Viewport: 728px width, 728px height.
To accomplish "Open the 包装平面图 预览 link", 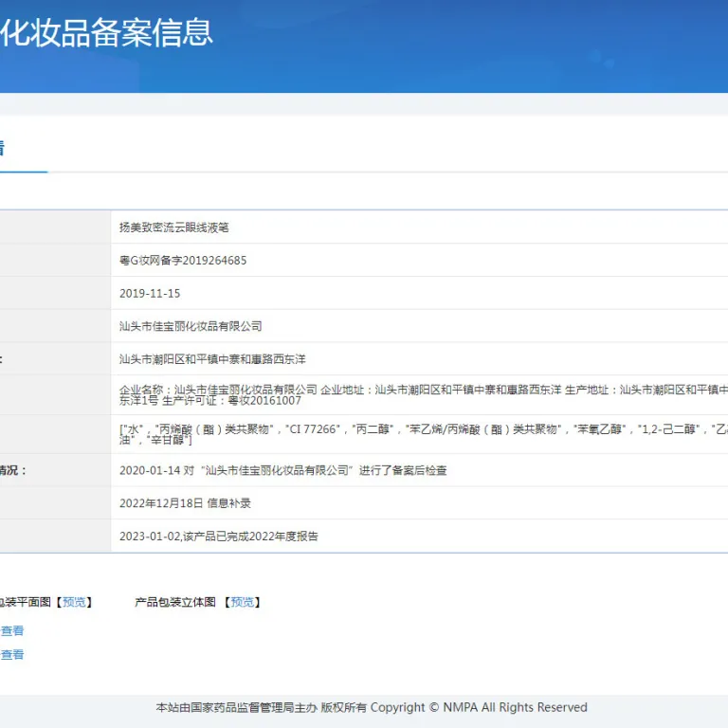I will 74,602.
